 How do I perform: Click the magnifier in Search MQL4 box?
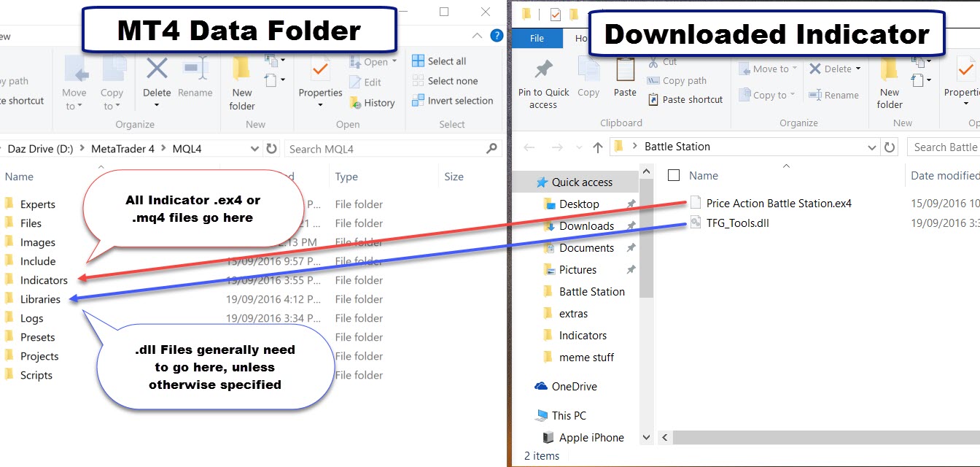(x=491, y=149)
